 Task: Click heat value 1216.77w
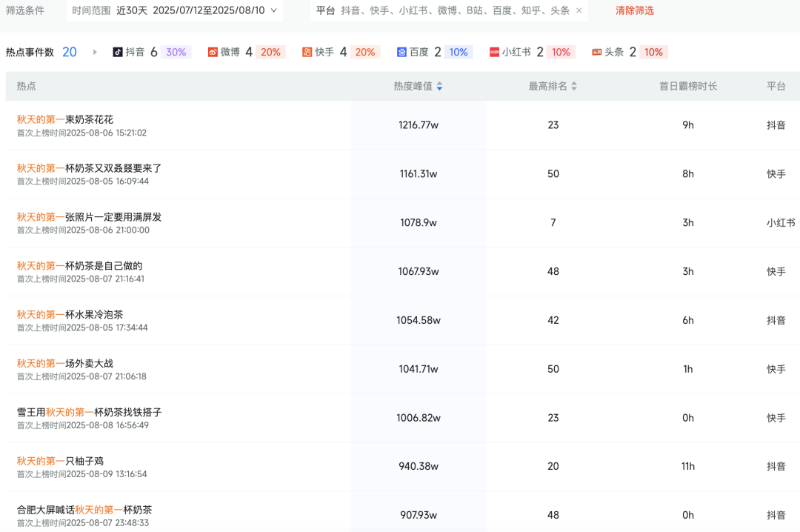tap(419, 125)
